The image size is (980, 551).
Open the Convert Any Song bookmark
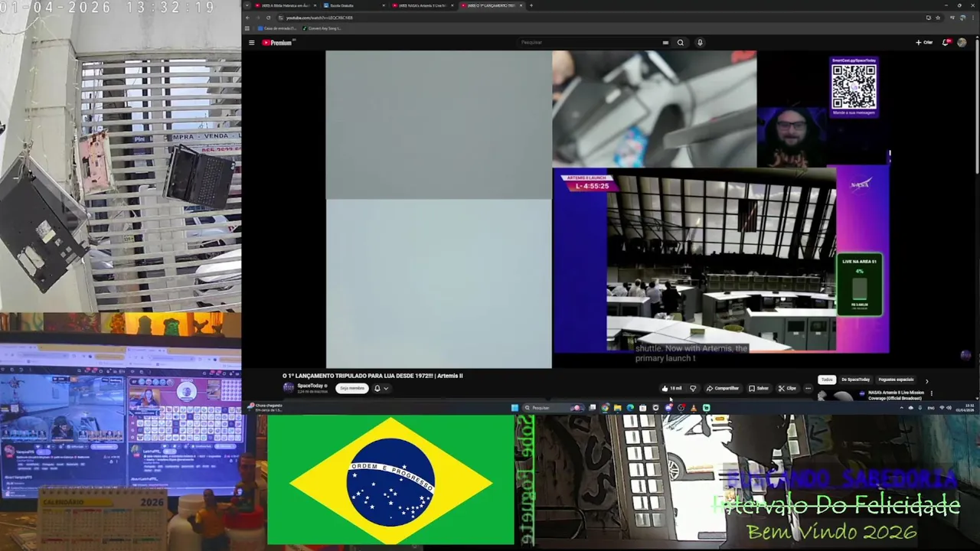(322, 28)
